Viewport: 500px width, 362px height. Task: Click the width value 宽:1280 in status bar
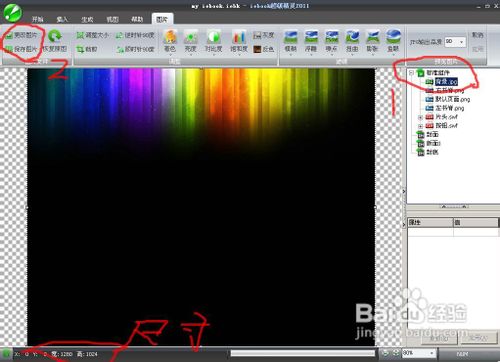[x=62, y=354]
